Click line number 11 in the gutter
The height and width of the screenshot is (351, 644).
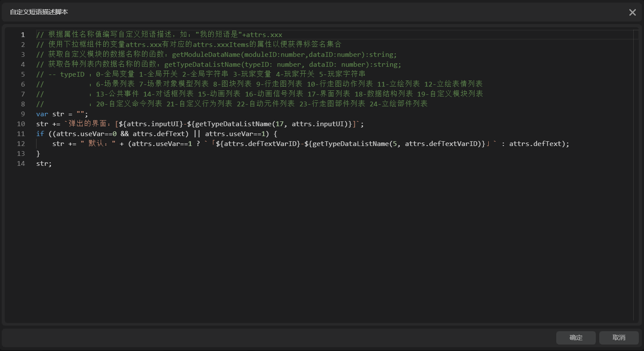coord(21,134)
